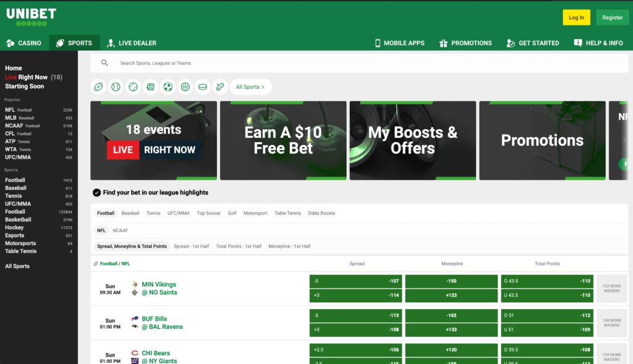Select the baseball sport icon
Image resolution: width=633 pixels, height=364 pixels.
click(x=116, y=87)
